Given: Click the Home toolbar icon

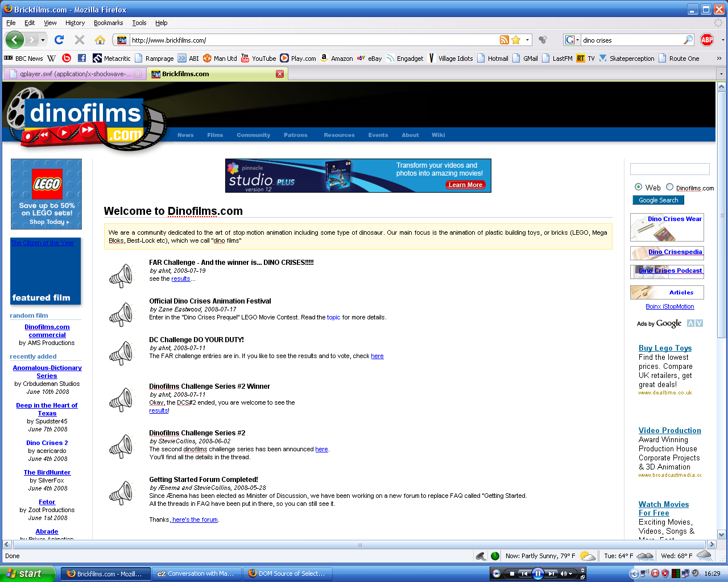Looking at the screenshot, I should tap(100, 40).
